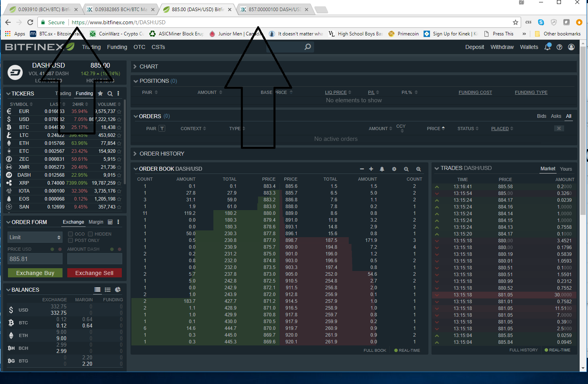The width and height of the screenshot is (588, 384).
Task: Collapse the TICKERS panel
Action: [x=8, y=94]
